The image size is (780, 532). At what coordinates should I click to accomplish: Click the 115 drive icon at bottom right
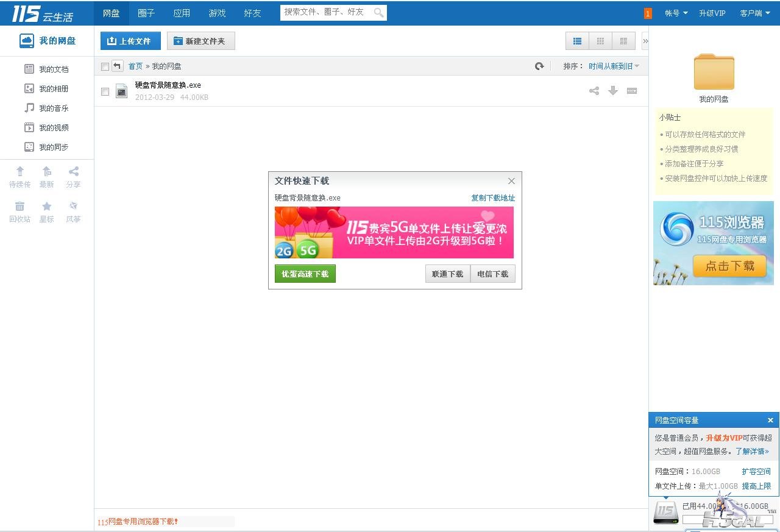[665, 512]
